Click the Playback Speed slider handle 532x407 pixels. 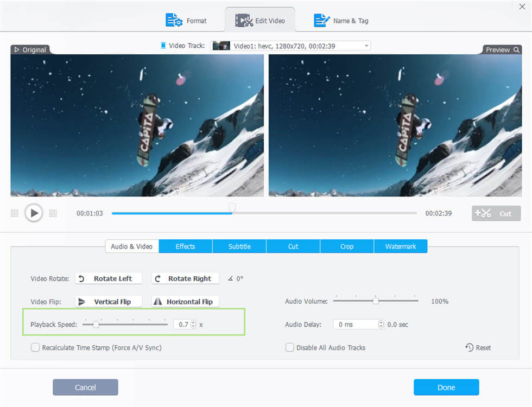(96, 325)
